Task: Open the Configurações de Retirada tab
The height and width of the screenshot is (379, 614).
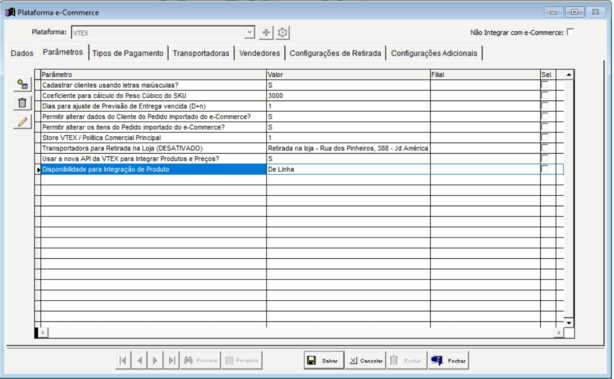Action: click(335, 53)
